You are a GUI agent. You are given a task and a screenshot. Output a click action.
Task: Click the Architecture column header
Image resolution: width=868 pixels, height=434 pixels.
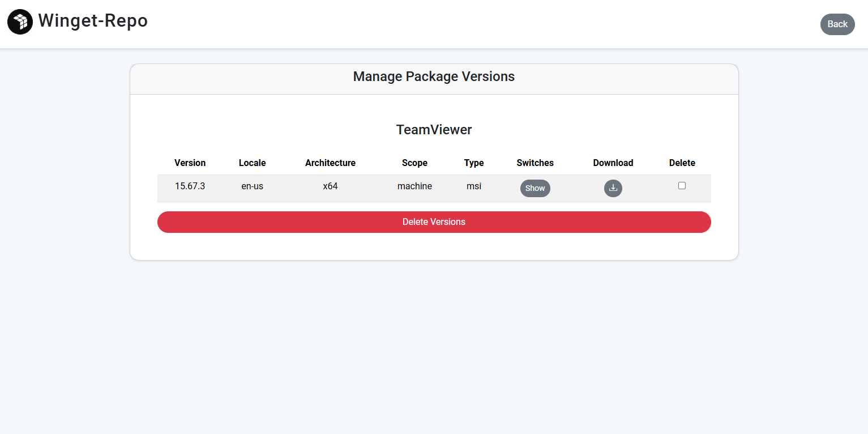coord(330,163)
